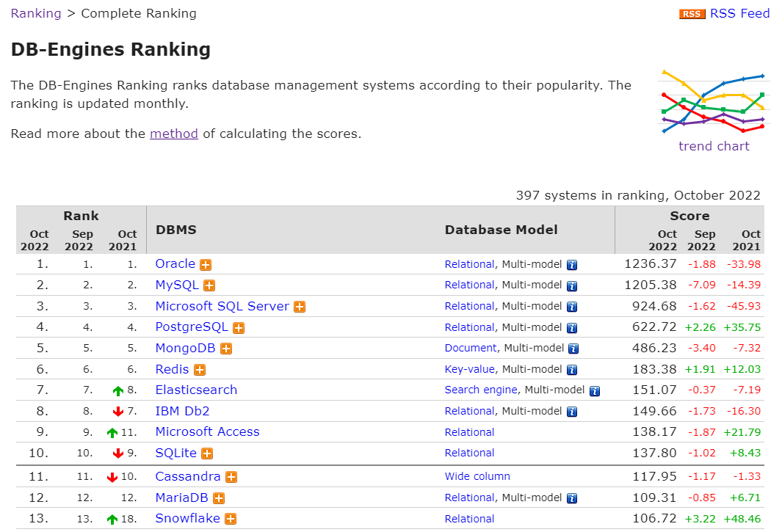Click the plus icon next to PostgreSQL
Viewport: 782px width, 532px height.
tap(239, 328)
